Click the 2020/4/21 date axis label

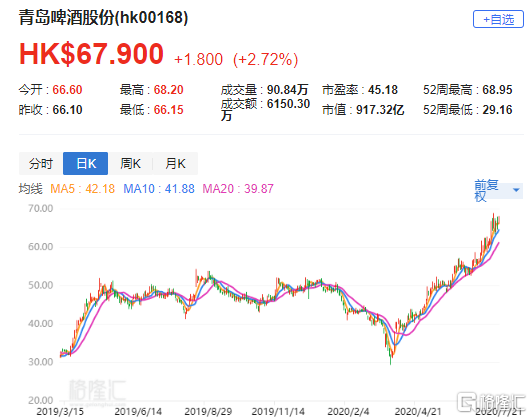coord(418,412)
